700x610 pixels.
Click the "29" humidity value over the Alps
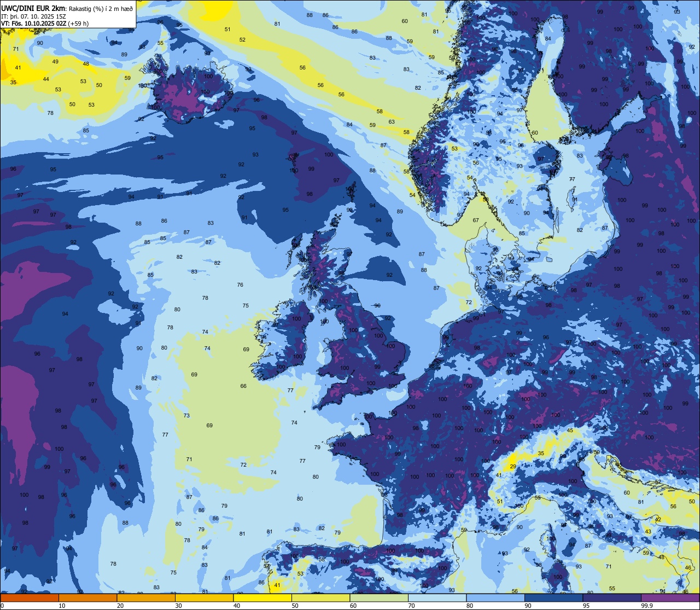coord(513,466)
